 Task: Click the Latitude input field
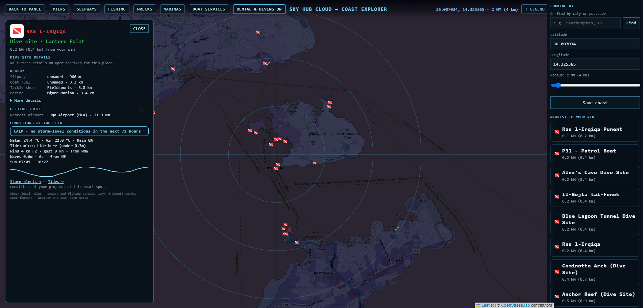[595, 44]
